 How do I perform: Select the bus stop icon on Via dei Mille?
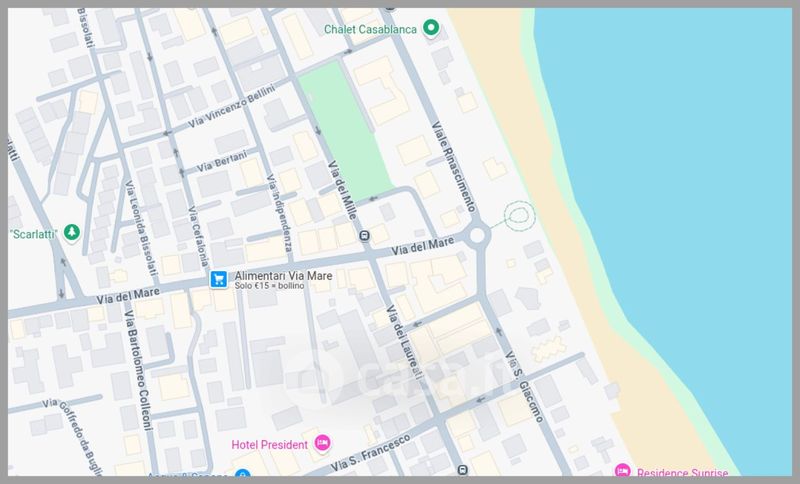click(365, 237)
